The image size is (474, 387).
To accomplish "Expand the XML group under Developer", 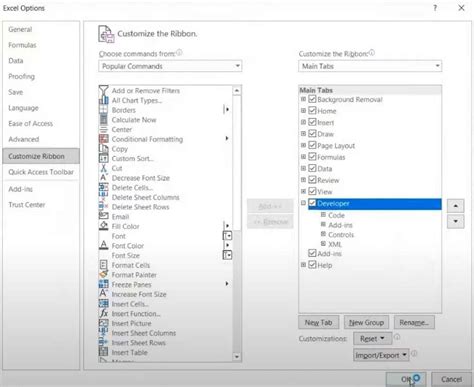I will (x=323, y=244).
